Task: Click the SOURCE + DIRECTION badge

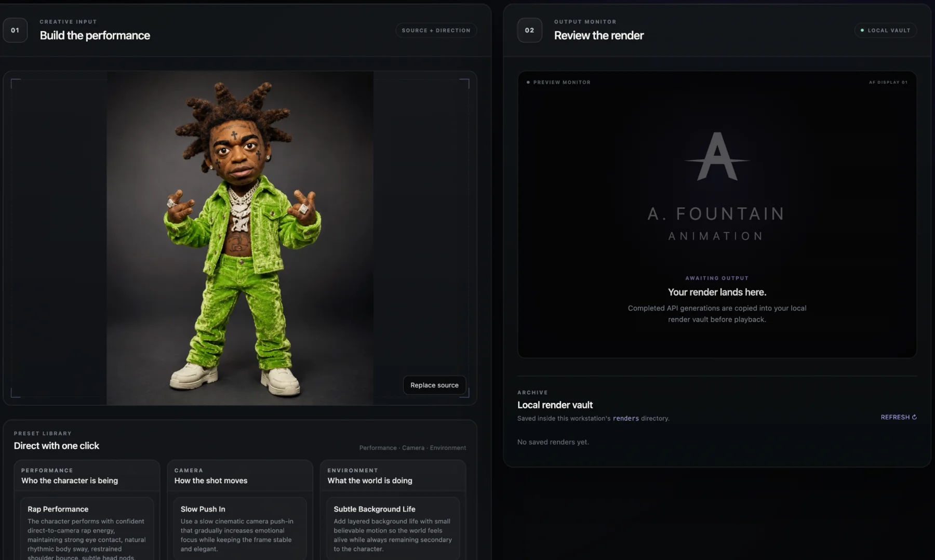Action: point(436,30)
